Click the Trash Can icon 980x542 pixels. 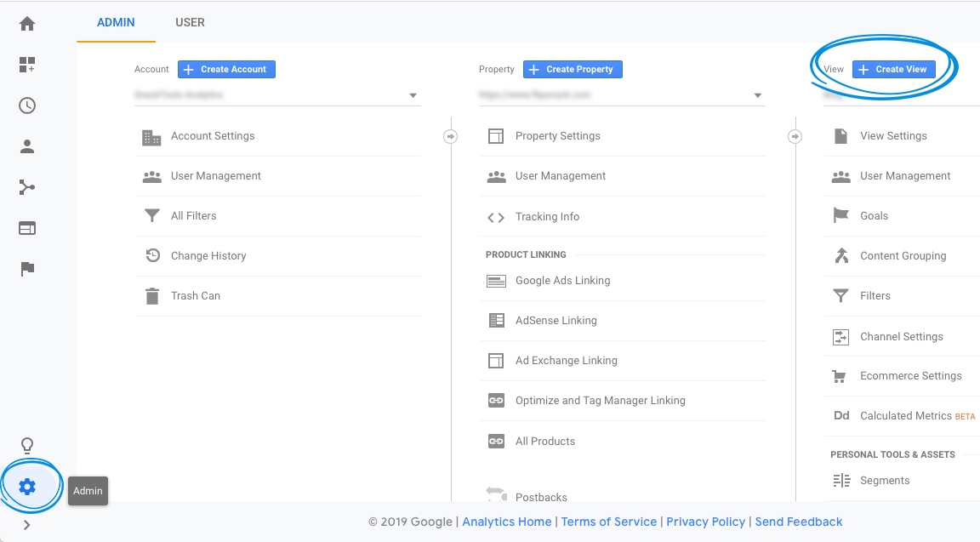(x=152, y=296)
